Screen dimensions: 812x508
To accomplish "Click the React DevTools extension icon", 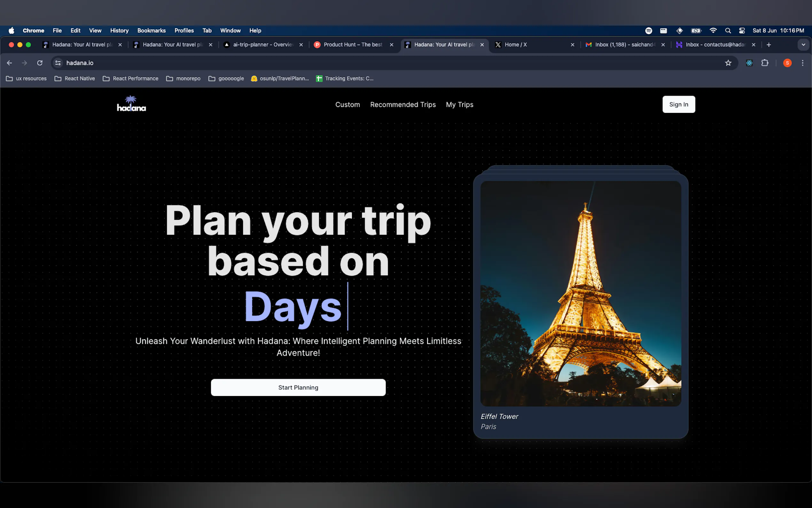I will tap(749, 63).
